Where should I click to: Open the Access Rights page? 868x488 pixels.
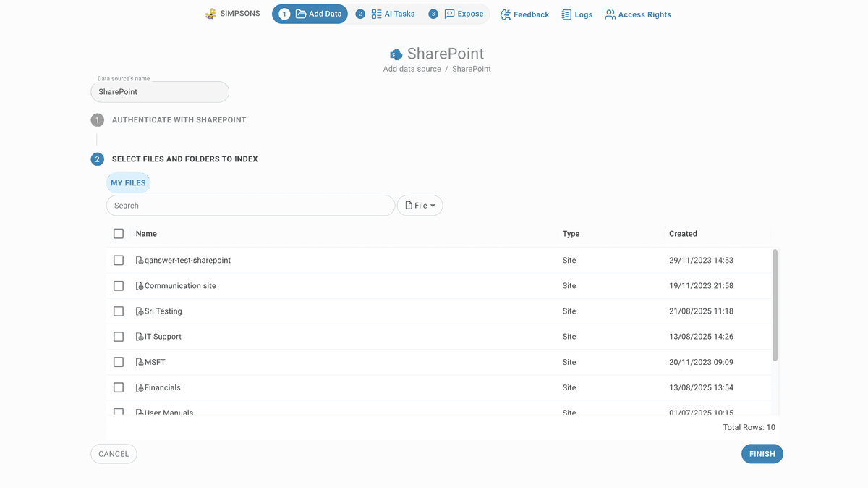click(638, 14)
